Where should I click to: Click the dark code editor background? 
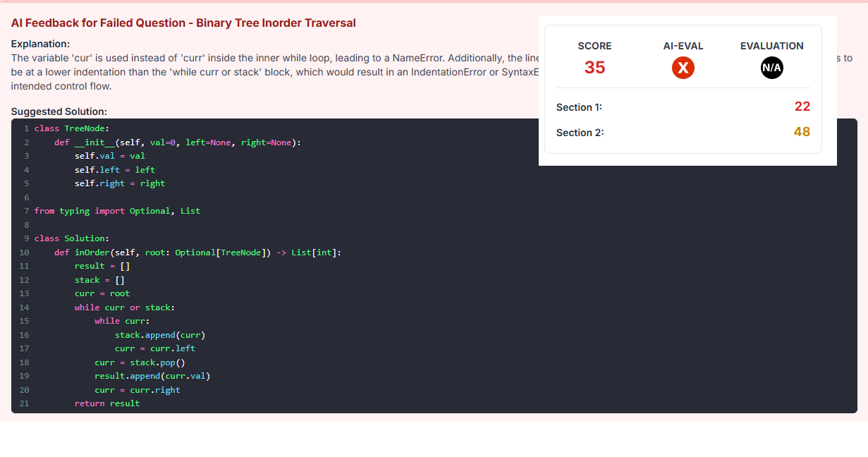tap(494, 317)
